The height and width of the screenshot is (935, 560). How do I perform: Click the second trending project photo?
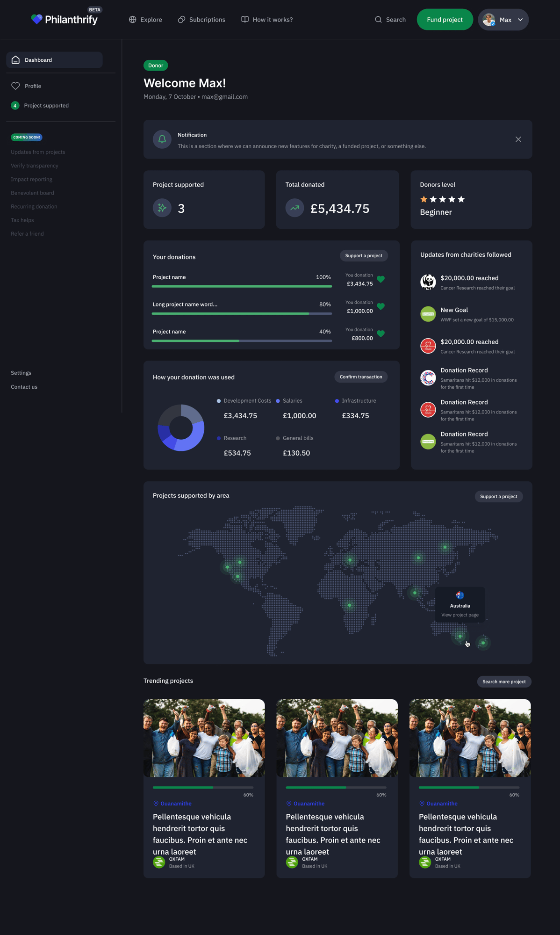(337, 738)
